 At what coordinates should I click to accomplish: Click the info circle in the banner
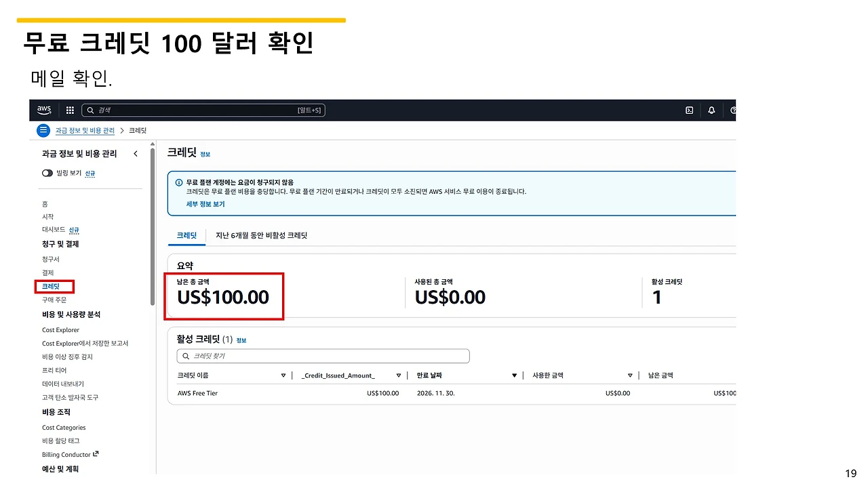coord(179,183)
